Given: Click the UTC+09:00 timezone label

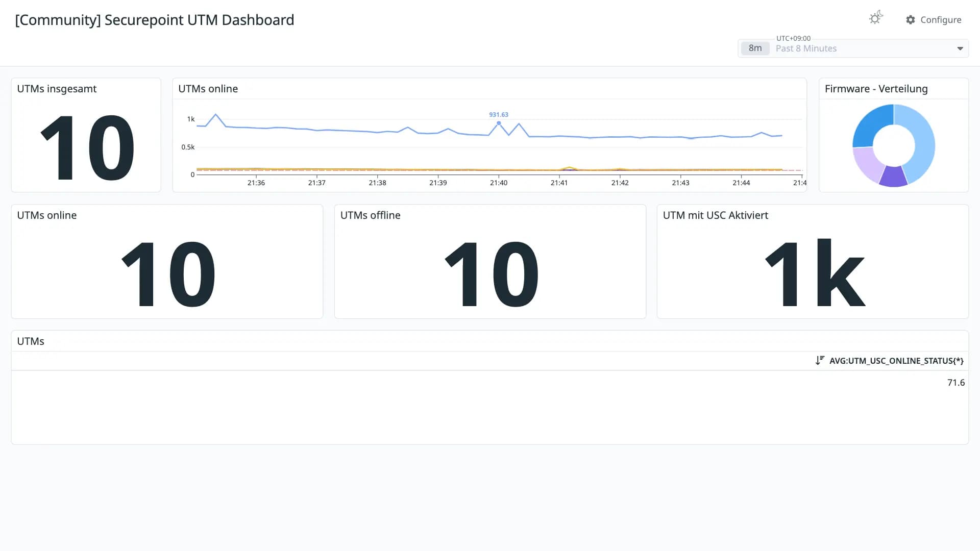Looking at the screenshot, I should [793, 38].
